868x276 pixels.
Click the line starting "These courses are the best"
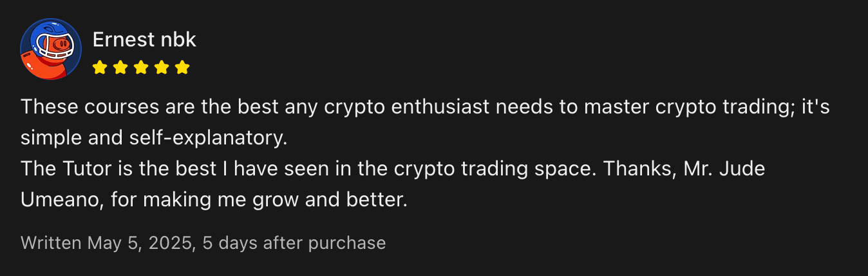click(x=425, y=107)
